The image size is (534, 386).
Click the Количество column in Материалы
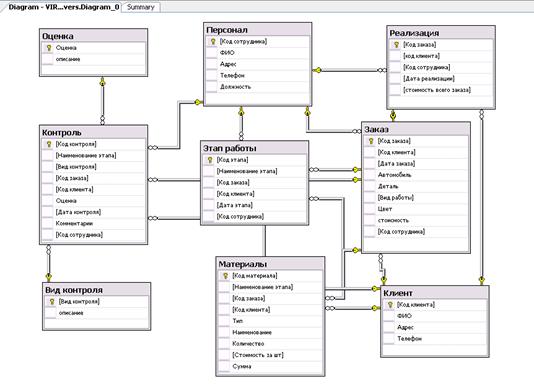[x=270, y=344]
